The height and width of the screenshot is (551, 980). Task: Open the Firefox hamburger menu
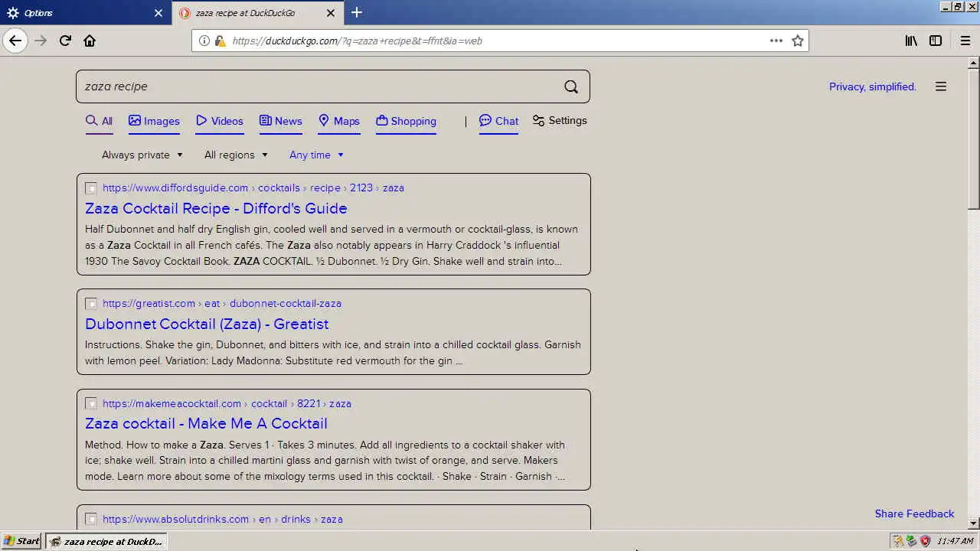point(965,41)
